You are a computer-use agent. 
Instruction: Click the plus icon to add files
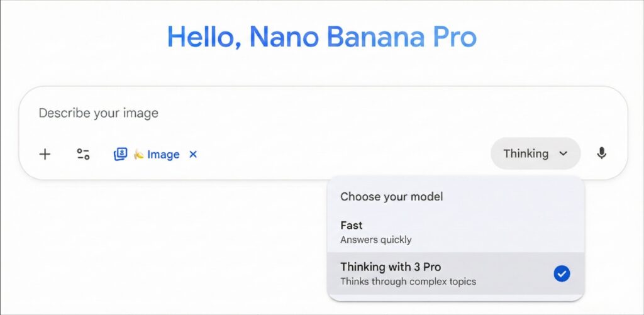point(45,154)
